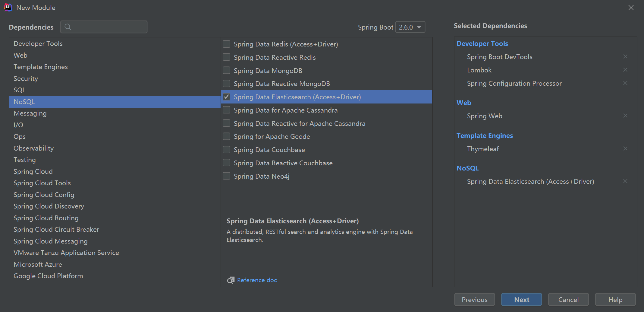Tick Spring Data Reactive Couchbase checkbox

(226, 163)
